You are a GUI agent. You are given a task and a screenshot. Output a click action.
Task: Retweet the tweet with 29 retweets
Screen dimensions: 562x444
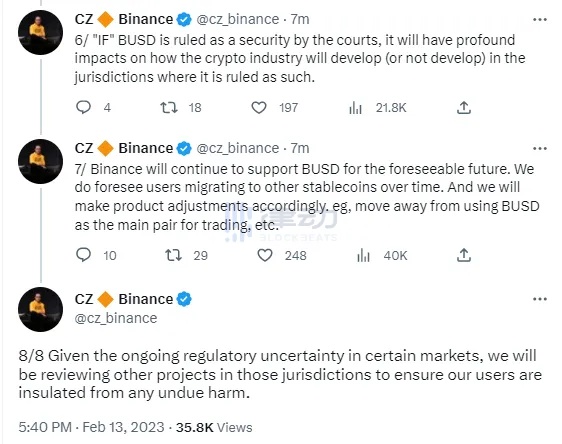(173, 255)
